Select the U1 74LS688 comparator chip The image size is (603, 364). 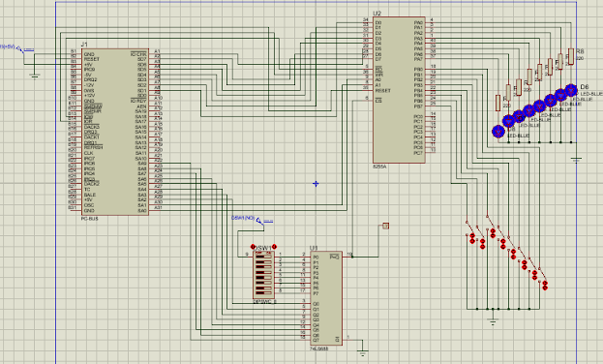tap(326, 298)
